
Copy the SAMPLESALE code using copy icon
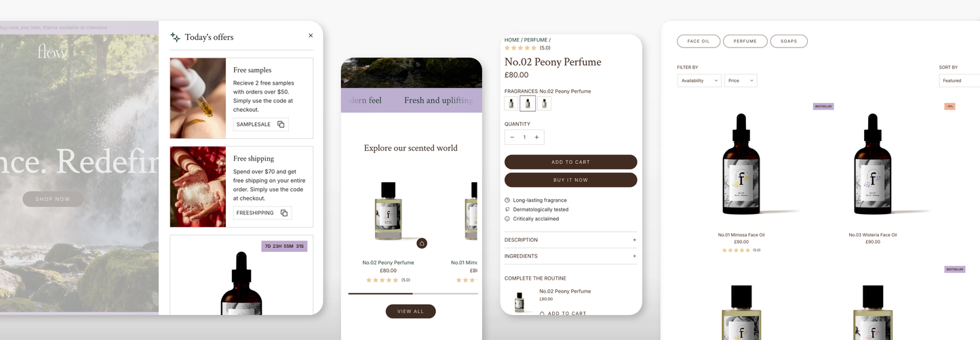coord(281,125)
